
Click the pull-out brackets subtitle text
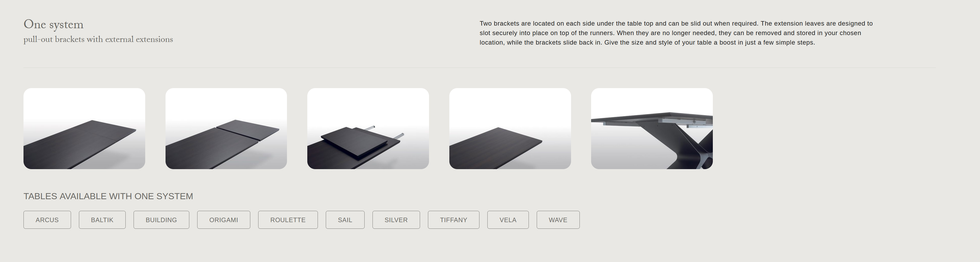[x=98, y=40]
